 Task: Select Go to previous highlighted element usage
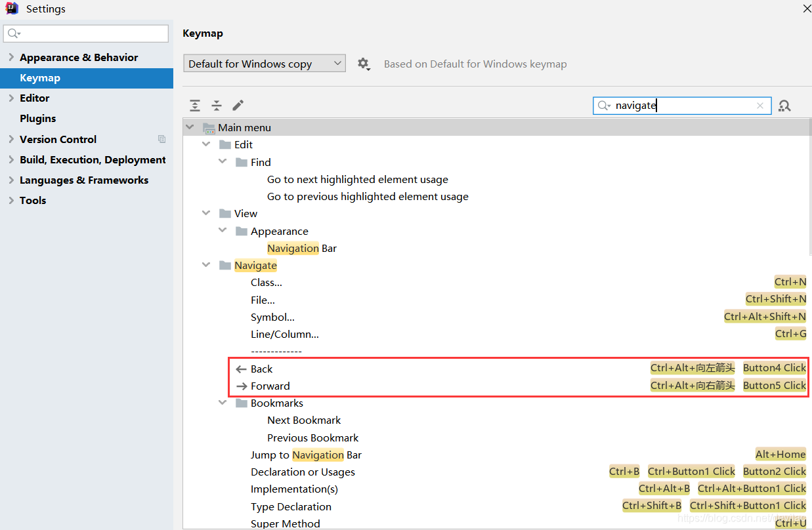pyautogui.click(x=368, y=197)
